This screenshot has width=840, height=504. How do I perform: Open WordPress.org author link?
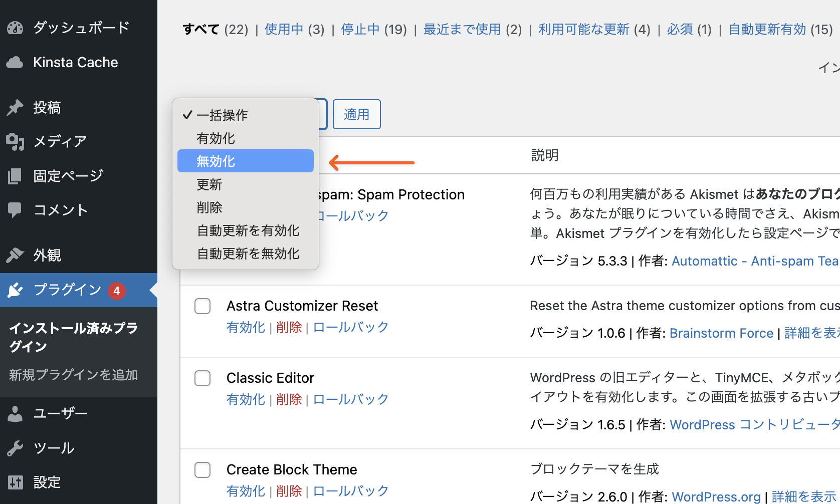coord(716,497)
